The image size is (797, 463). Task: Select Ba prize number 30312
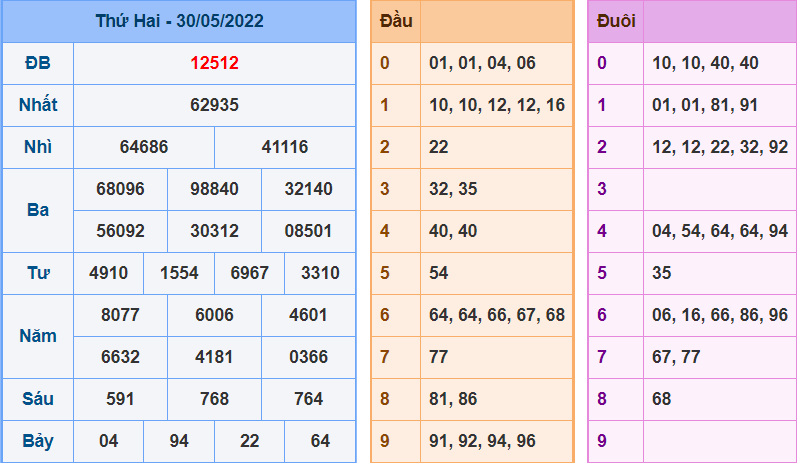pyautogui.click(x=214, y=231)
